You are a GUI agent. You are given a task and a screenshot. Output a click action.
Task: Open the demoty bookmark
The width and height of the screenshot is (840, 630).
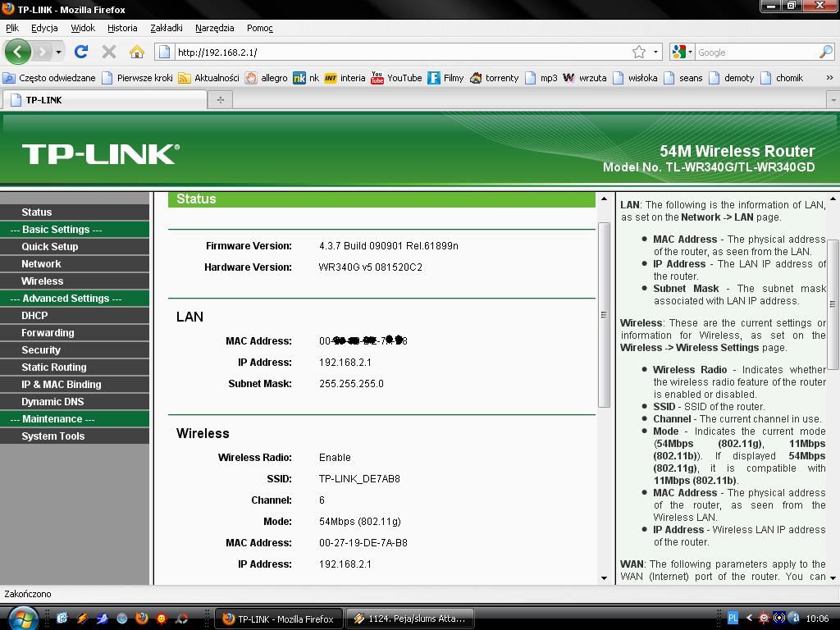[x=731, y=78]
